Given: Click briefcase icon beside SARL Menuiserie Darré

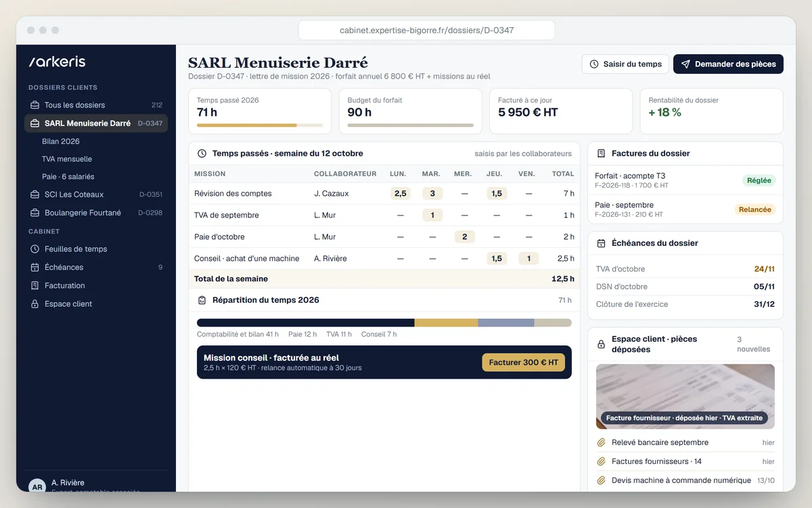Looking at the screenshot, I should (35, 123).
